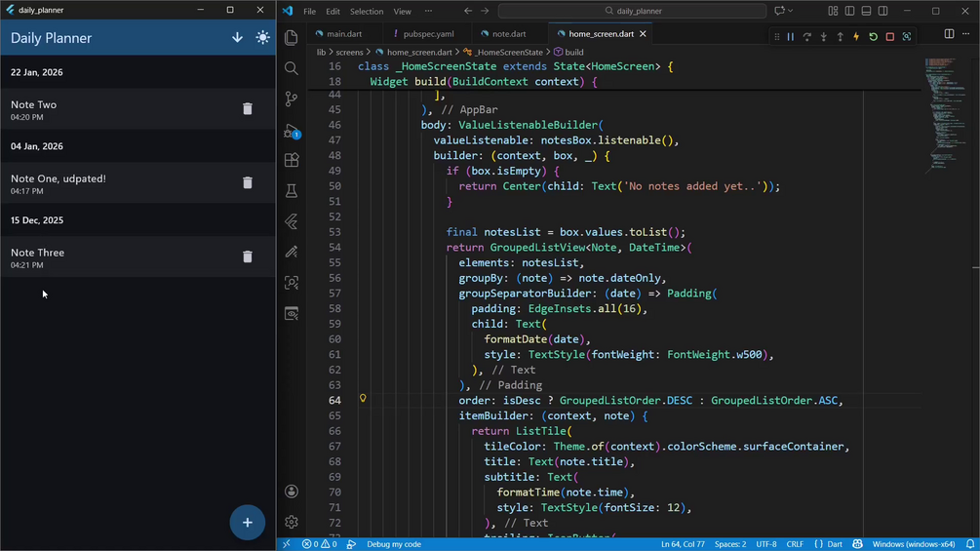The image size is (980, 551).
Task: Click Ln 64, Col 77 in the status bar
Action: point(683,544)
